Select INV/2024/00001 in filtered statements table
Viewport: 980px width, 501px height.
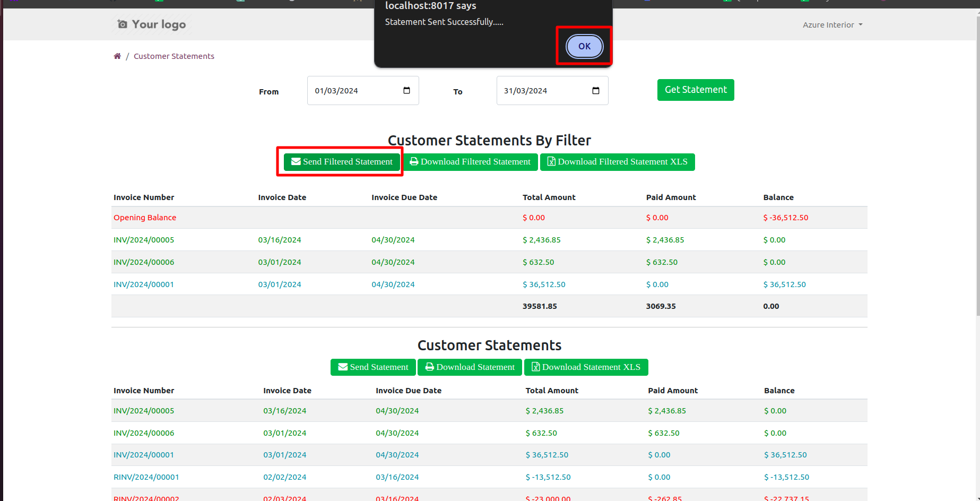click(x=144, y=284)
